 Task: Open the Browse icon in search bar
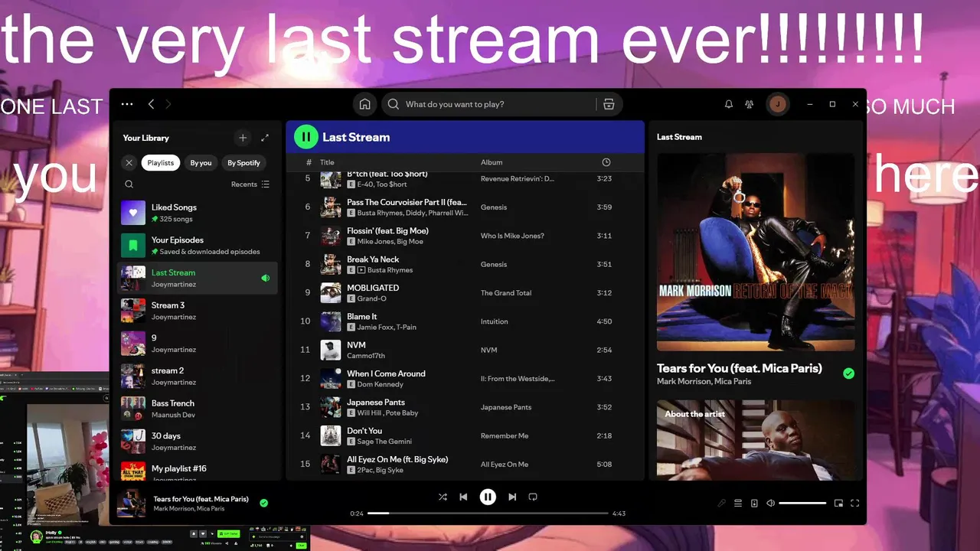609,104
